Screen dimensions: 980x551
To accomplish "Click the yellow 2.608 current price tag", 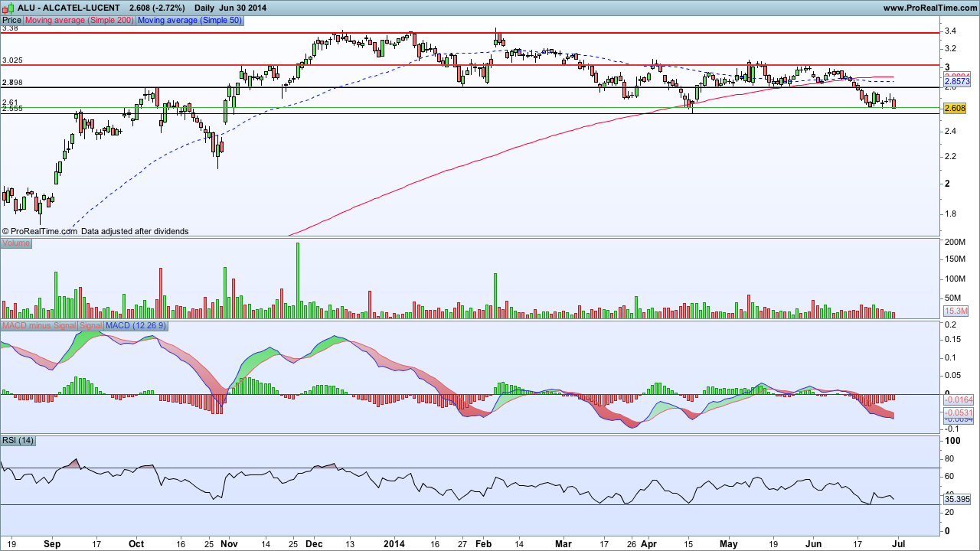I will pos(955,109).
